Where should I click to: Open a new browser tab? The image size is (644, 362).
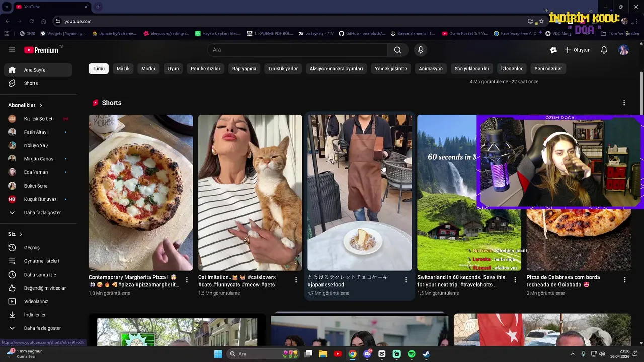pyautogui.click(x=98, y=7)
